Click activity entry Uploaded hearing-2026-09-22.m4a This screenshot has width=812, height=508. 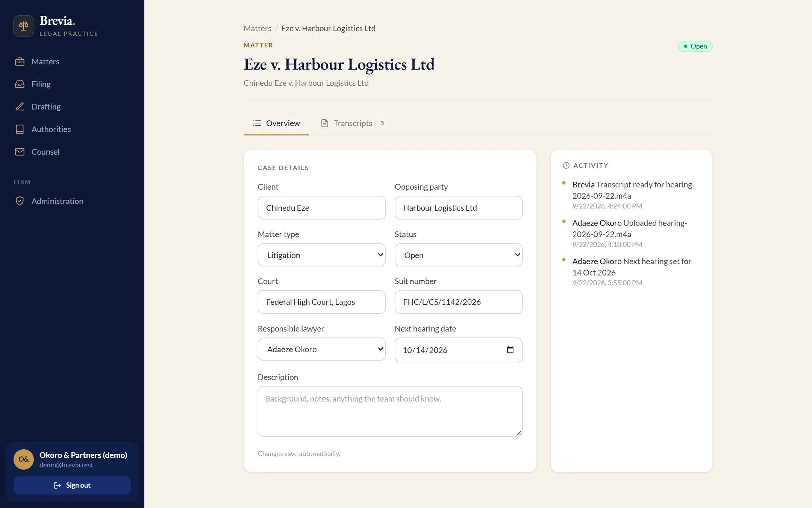pyautogui.click(x=633, y=234)
